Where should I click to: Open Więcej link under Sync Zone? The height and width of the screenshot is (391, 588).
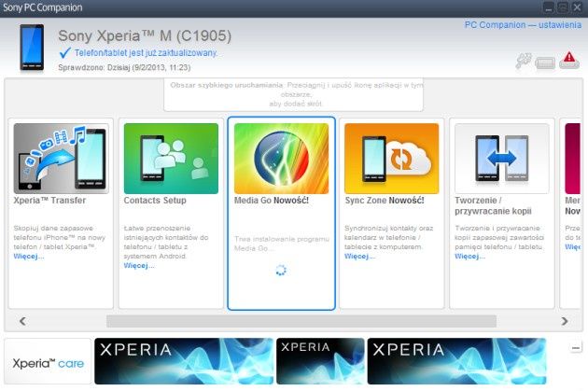[359, 257]
